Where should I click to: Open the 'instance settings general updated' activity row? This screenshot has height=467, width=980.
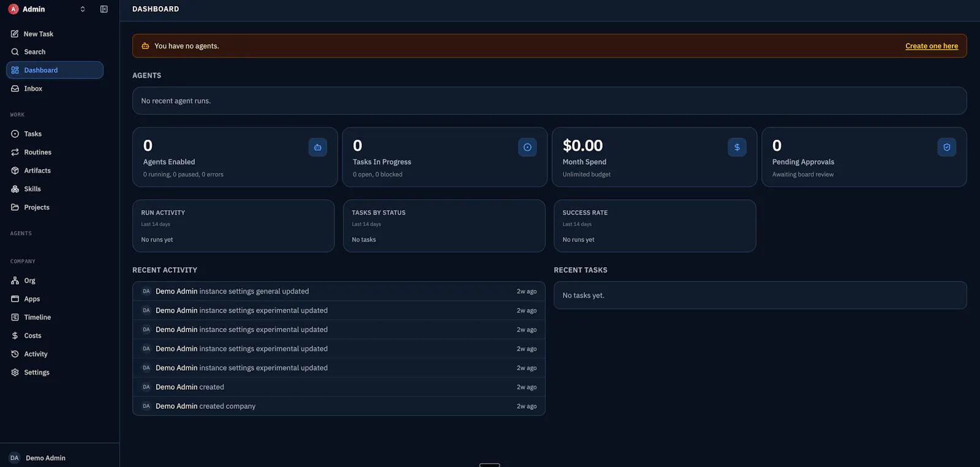(x=339, y=291)
